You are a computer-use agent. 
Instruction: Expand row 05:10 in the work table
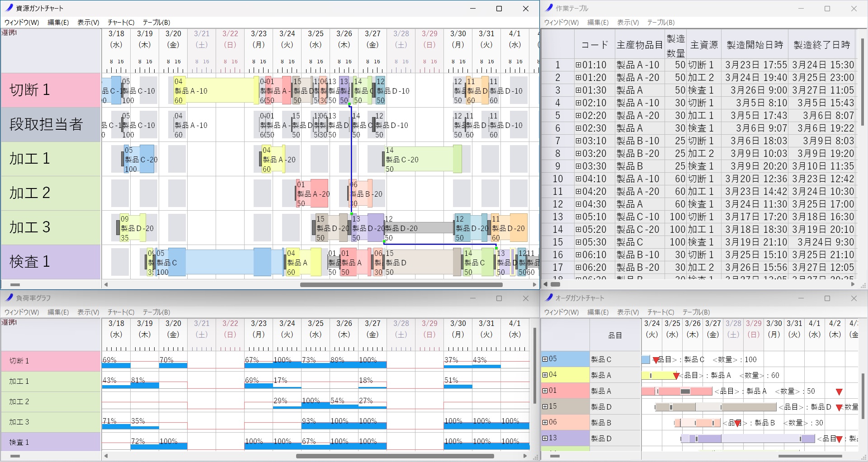coord(578,217)
